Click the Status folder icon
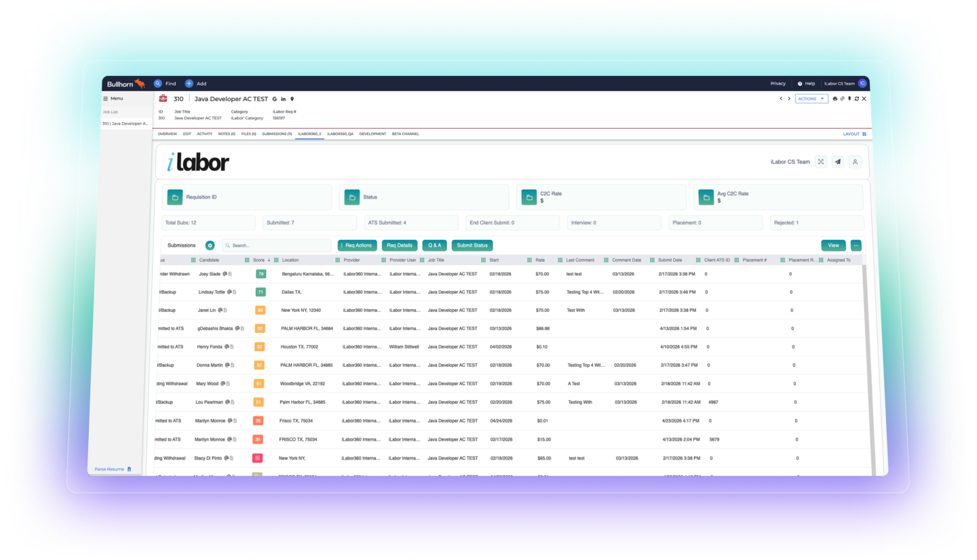977x560 pixels. (x=351, y=197)
